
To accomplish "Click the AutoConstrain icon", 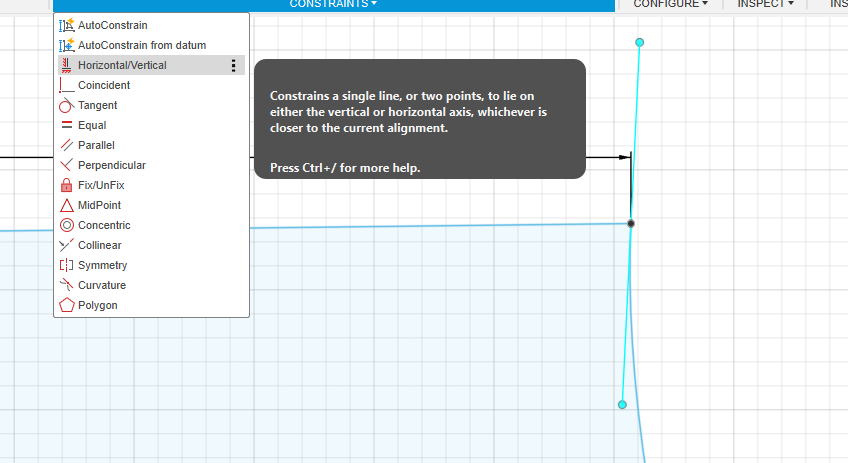I will pyautogui.click(x=67, y=25).
